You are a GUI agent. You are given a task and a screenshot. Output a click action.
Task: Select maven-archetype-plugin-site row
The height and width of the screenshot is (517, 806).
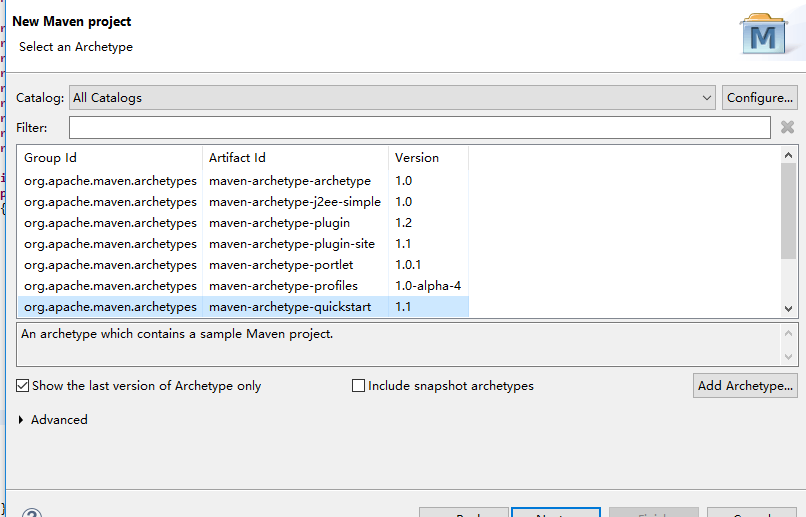pyautogui.click(x=243, y=244)
